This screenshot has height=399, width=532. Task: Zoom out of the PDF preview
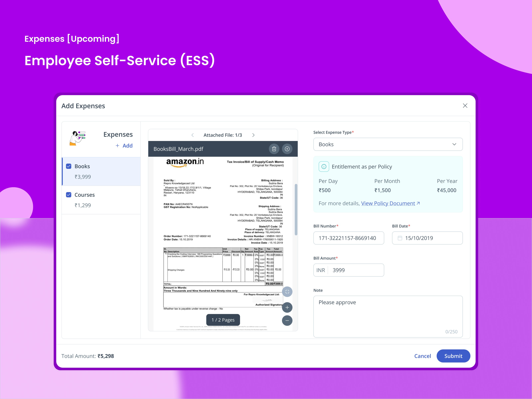(287, 321)
